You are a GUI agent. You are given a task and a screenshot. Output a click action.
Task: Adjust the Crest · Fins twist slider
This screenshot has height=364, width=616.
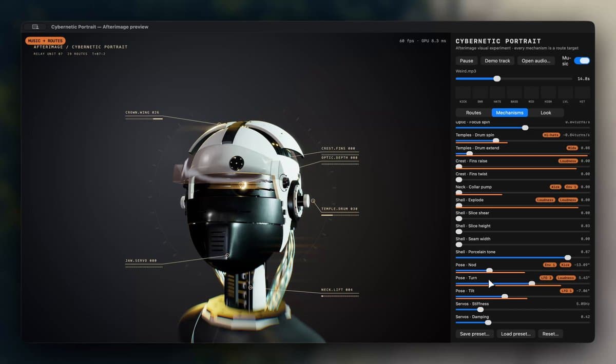(x=523, y=179)
